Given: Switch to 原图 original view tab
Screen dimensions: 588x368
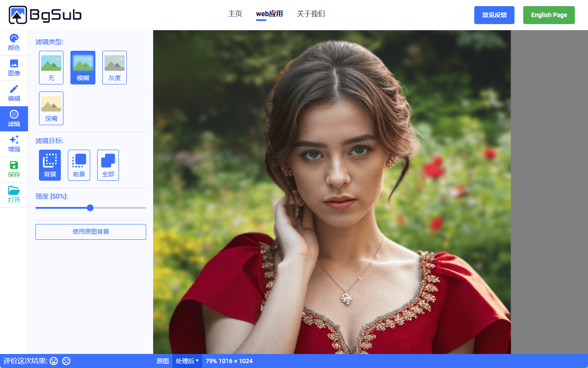Looking at the screenshot, I should coord(163,361).
